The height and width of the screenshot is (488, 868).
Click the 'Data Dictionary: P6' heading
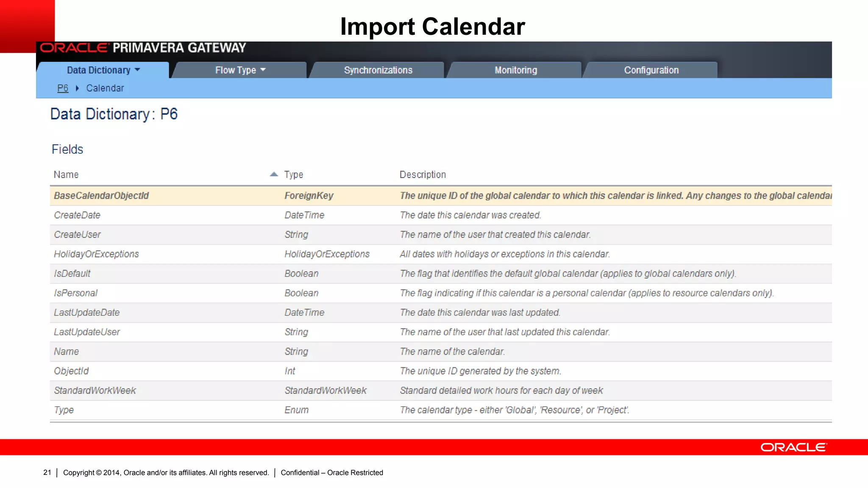(114, 114)
